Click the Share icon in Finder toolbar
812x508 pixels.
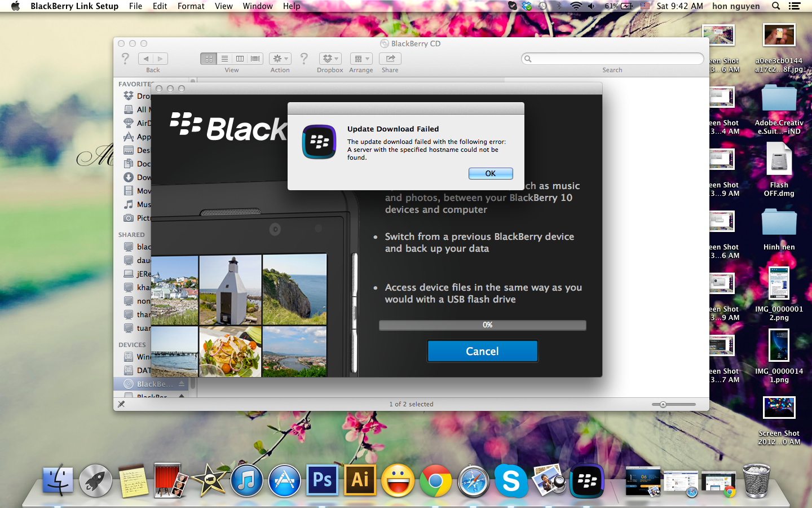tap(390, 59)
